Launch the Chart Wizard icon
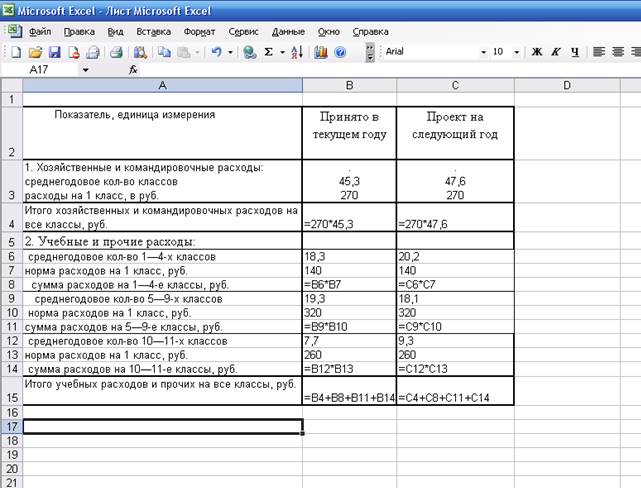The height and width of the screenshot is (488, 641). tap(321, 52)
